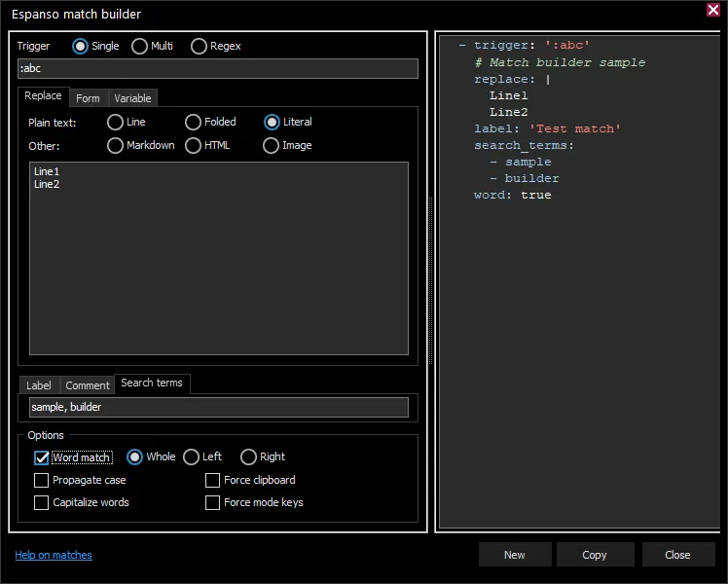Screen dimensions: 728x584
Task: Click the '- builder' entry in YAML preview
Action: point(525,178)
